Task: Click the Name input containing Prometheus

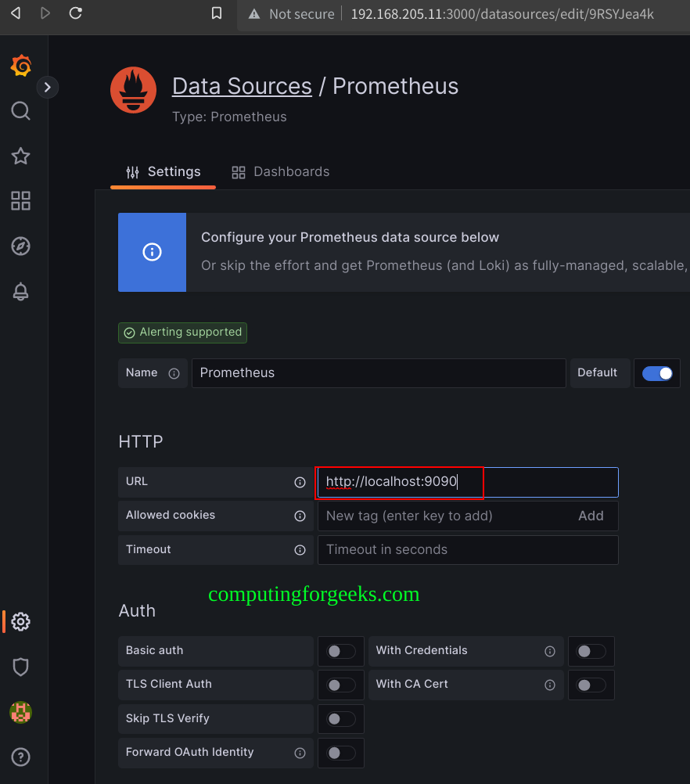Action: click(379, 373)
